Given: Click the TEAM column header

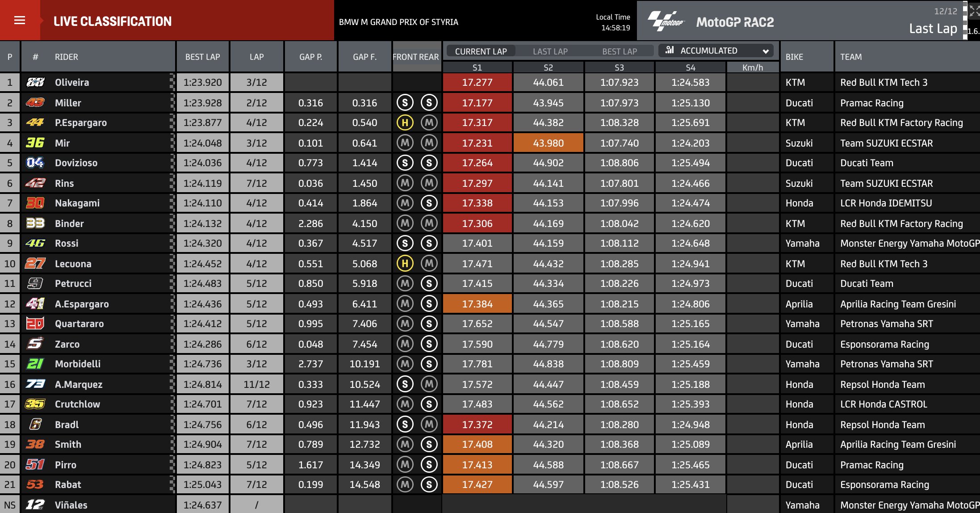Looking at the screenshot, I should click(851, 57).
